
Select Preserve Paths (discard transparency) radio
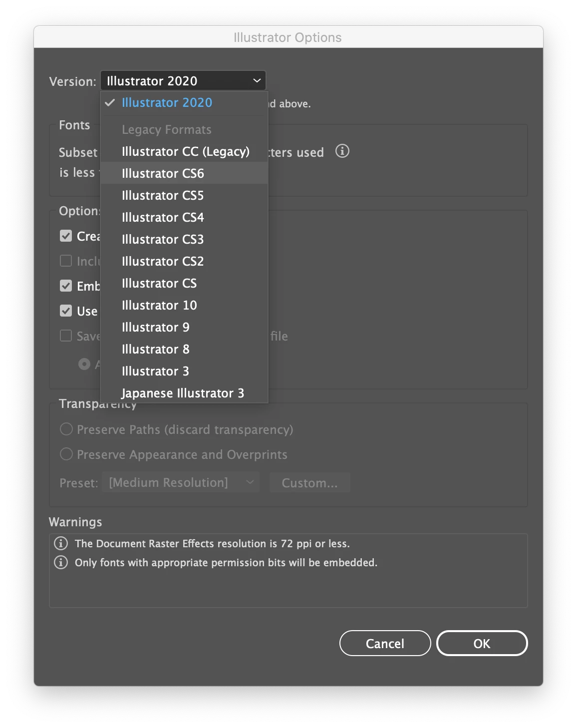(66, 429)
